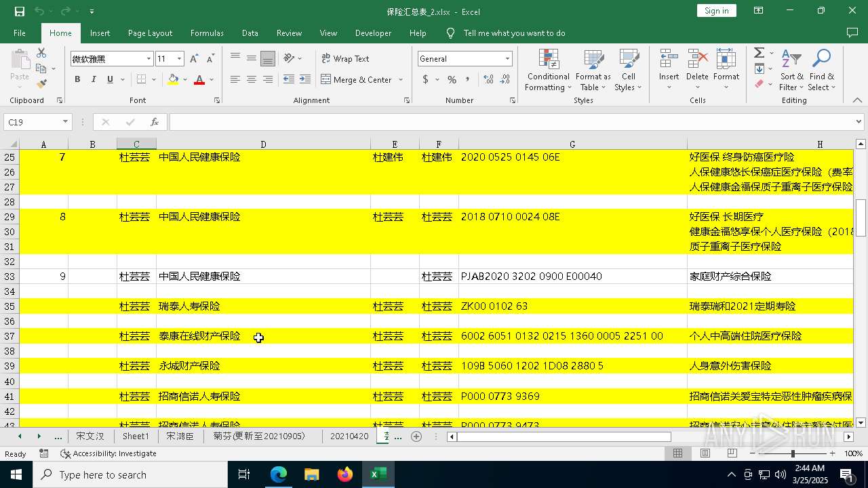This screenshot has height=488, width=868.
Task: Switch to Insert tab
Action: click(x=100, y=33)
